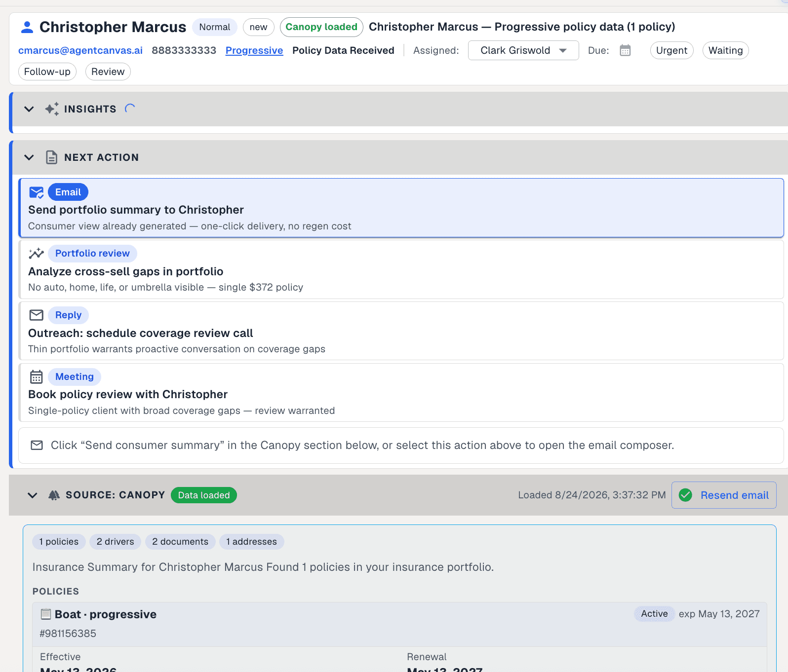This screenshot has width=788, height=672.
Task: Select Outreach: schedule coverage review call action
Action: [x=401, y=331]
